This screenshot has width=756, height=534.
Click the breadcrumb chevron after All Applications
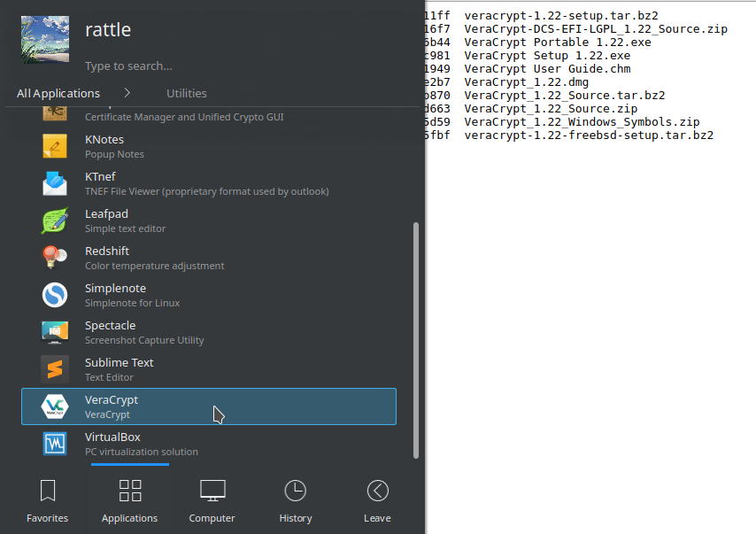point(127,93)
